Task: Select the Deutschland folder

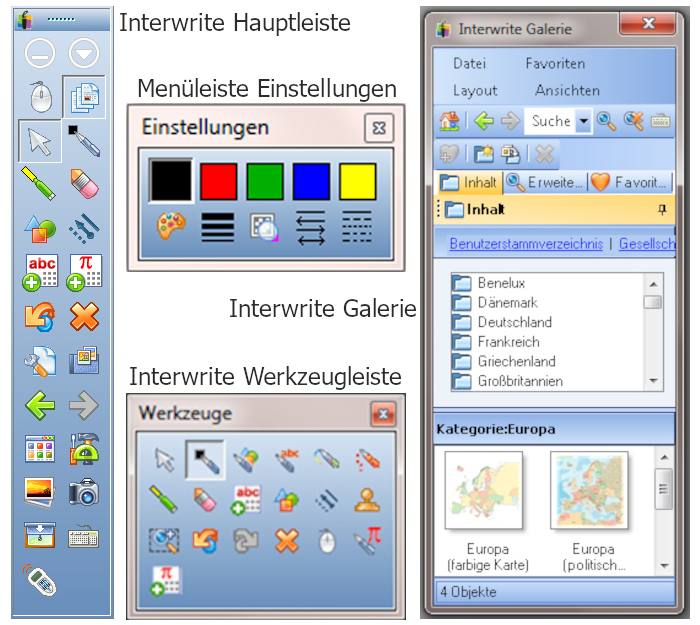Action: point(502,322)
